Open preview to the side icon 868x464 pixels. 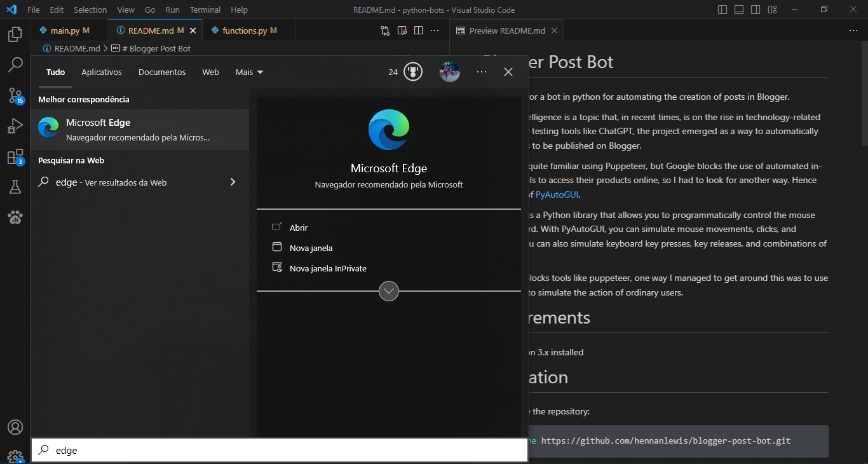point(402,31)
